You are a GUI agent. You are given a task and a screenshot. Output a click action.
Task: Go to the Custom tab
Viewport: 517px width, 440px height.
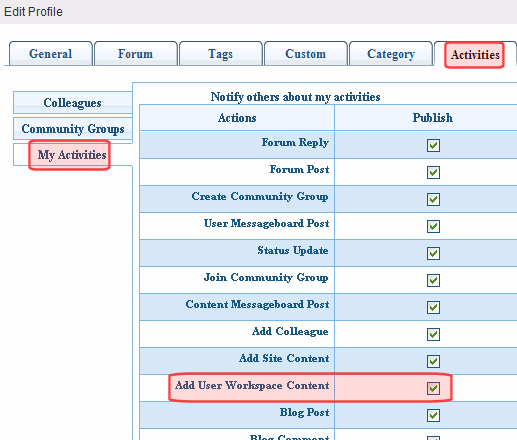(x=306, y=54)
